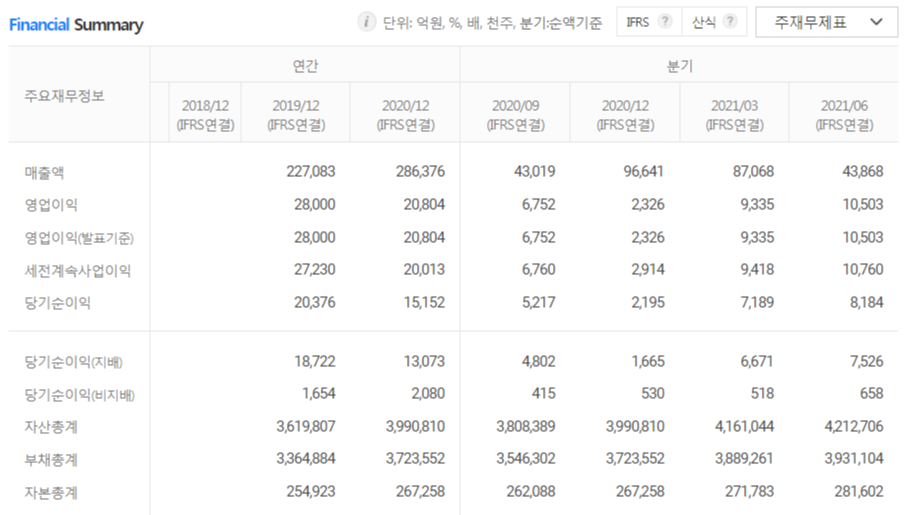Screen dimensions: 905x515
Task: Click the 2,195 net income value
Action: (648, 303)
